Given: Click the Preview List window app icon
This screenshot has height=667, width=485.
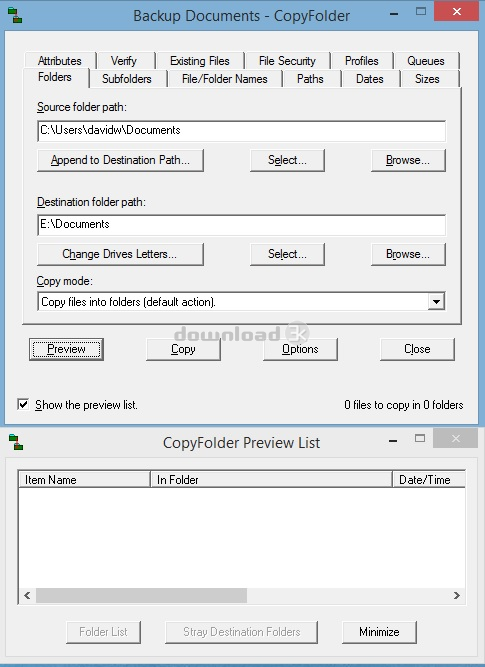Looking at the screenshot, I should pos(16,442).
